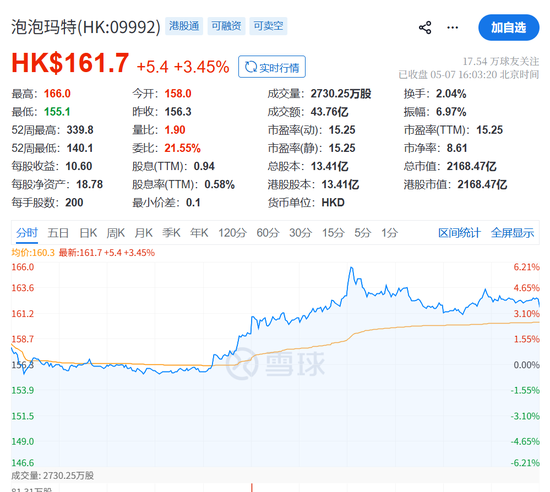Open the three-dots more options menu
Image resolution: width=550 pixels, height=492 pixels.
click(452, 28)
